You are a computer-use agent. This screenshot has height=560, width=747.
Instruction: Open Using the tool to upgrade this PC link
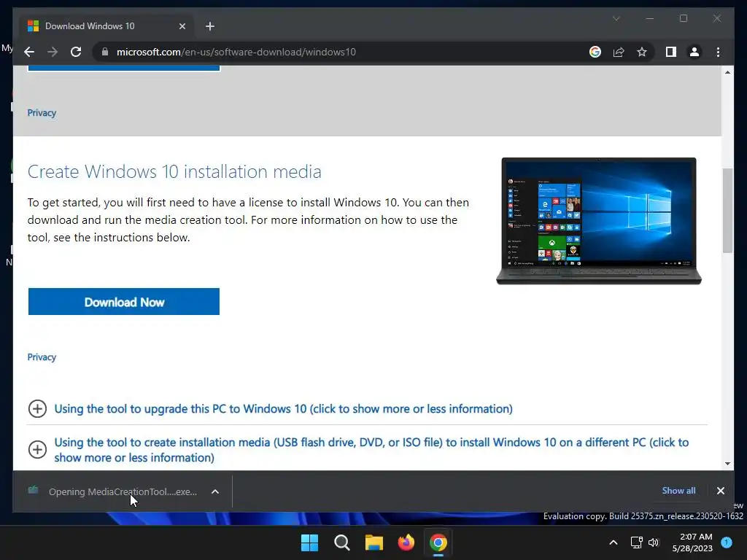(x=284, y=408)
